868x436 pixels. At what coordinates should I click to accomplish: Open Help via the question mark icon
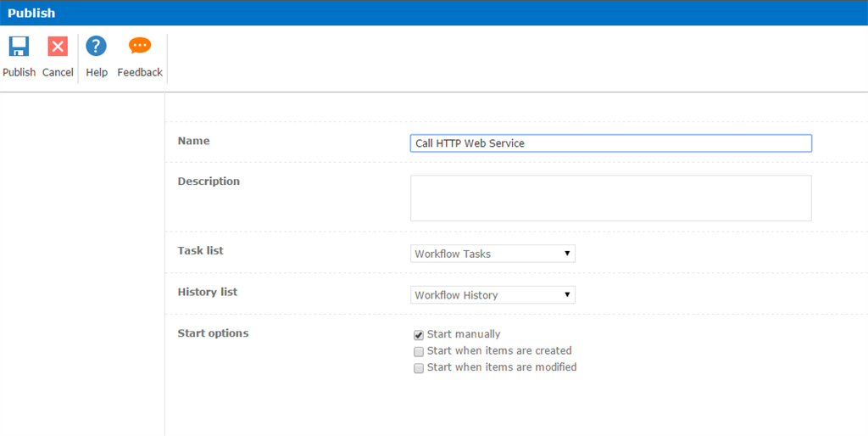click(x=97, y=47)
